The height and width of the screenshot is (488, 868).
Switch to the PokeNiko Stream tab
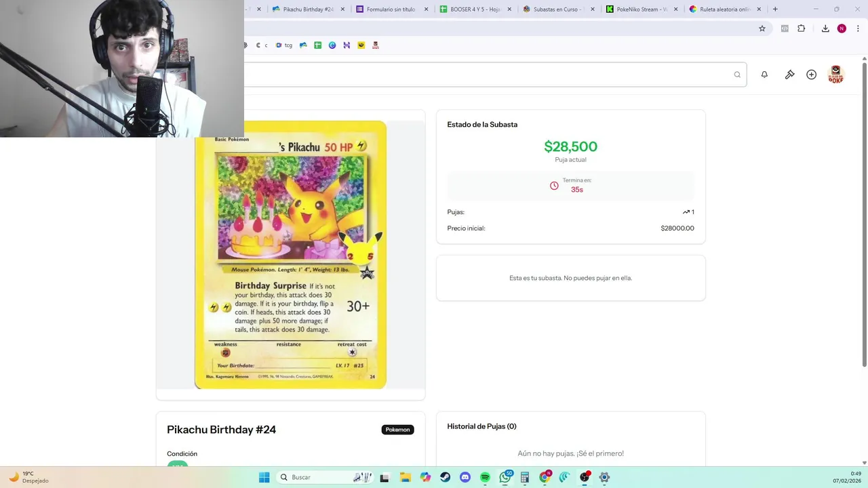[x=637, y=9]
